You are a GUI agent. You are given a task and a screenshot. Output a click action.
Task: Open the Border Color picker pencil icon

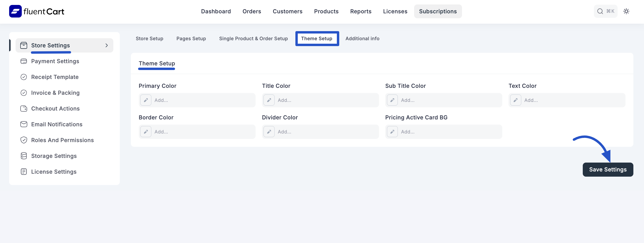point(145,131)
